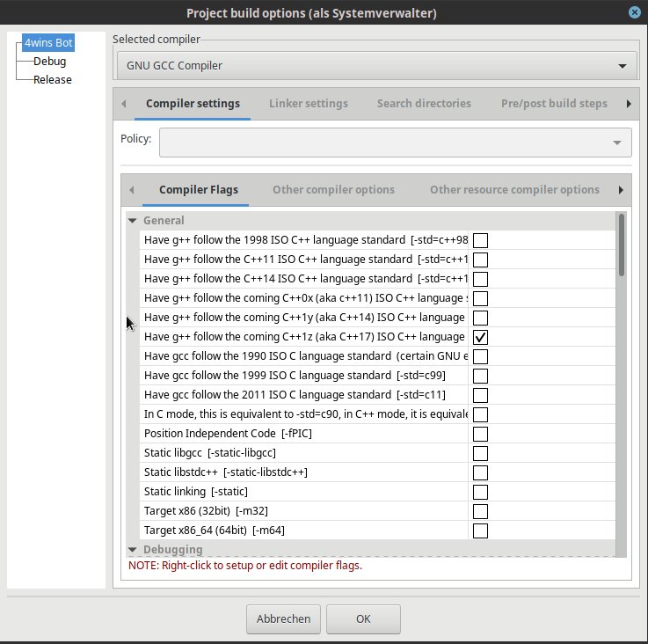Open the Selected compiler dropdown

pos(377,65)
